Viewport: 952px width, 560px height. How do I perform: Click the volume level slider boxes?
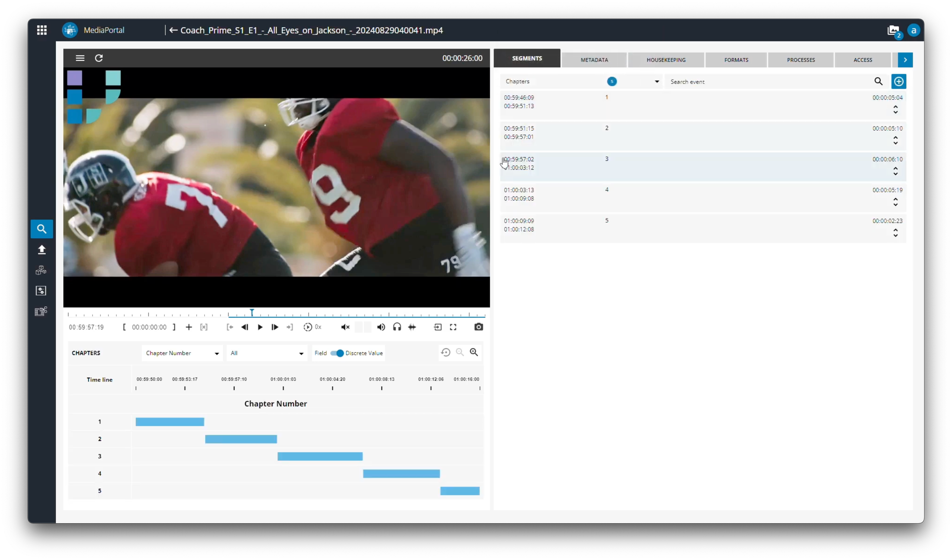pos(363,327)
